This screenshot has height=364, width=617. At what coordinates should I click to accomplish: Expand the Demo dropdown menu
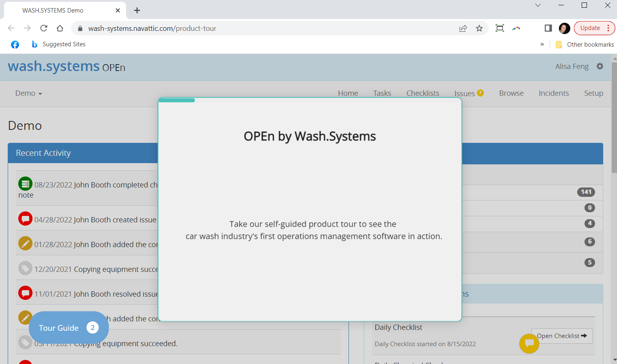click(28, 93)
